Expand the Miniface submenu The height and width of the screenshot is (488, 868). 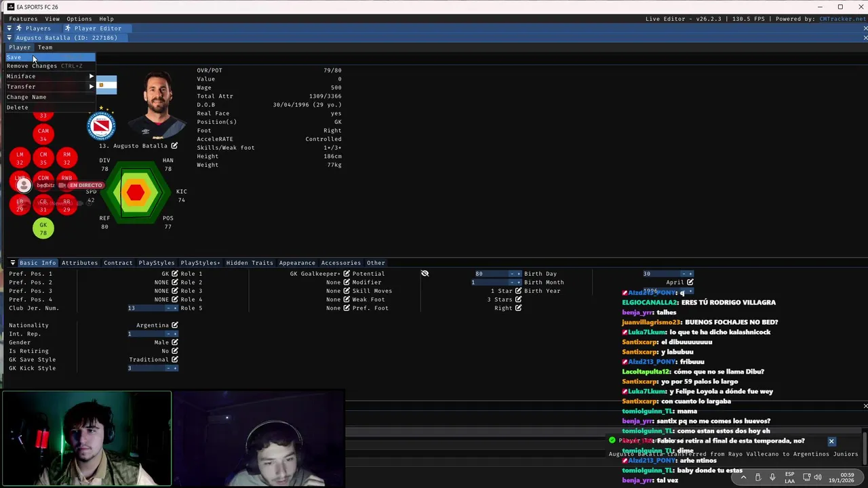[50, 77]
